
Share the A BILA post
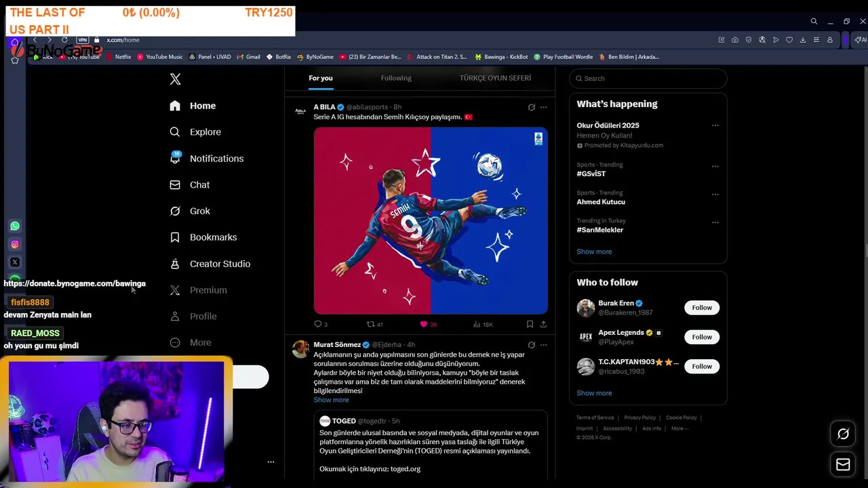[x=543, y=324]
